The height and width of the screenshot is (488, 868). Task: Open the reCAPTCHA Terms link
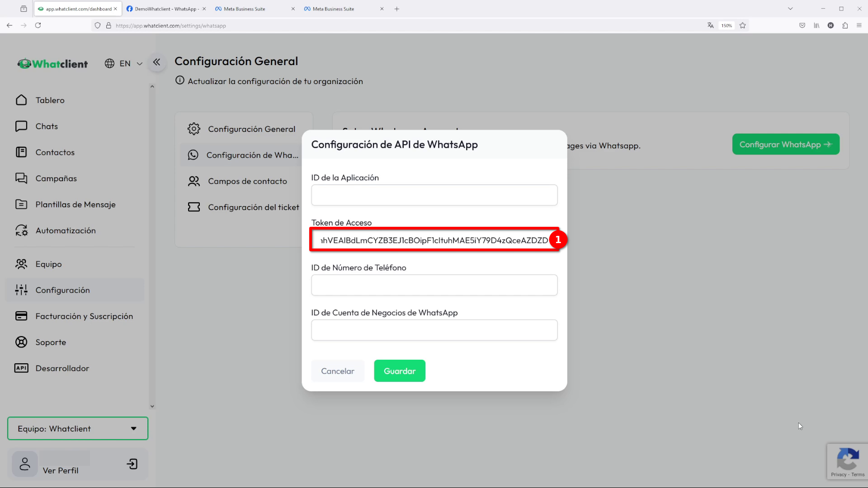click(x=858, y=474)
